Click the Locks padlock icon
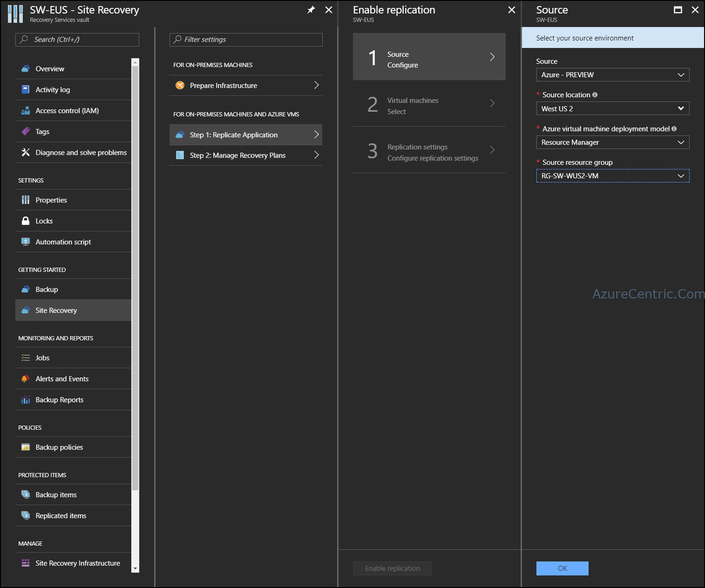This screenshot has height=588, width=705. (26, 221)
